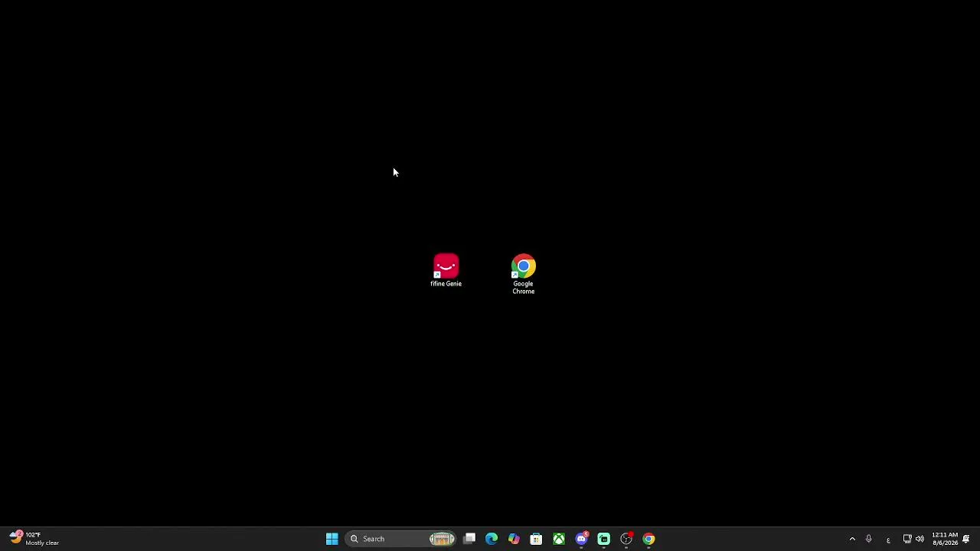This screenshot has width=980, height=551.
Task: Open the Xbox app from the taskbar
Action: tap(559, 539)
